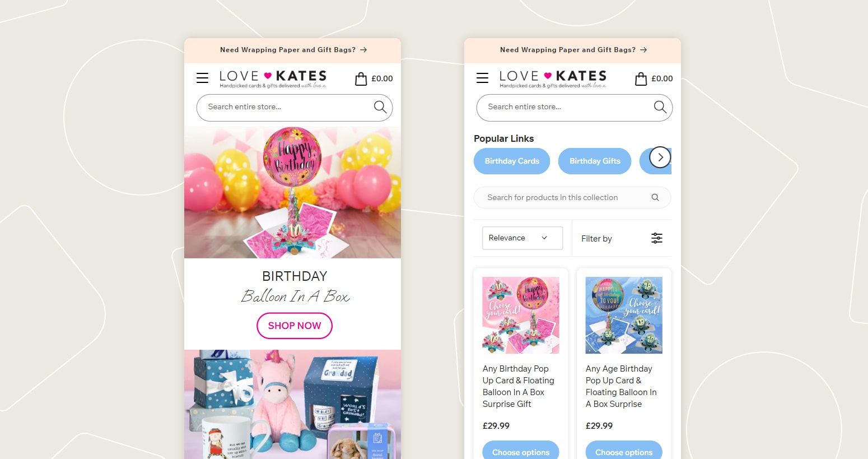Open hamburger menu on left phone screen
868x459 pixels.
click(202, 78)
